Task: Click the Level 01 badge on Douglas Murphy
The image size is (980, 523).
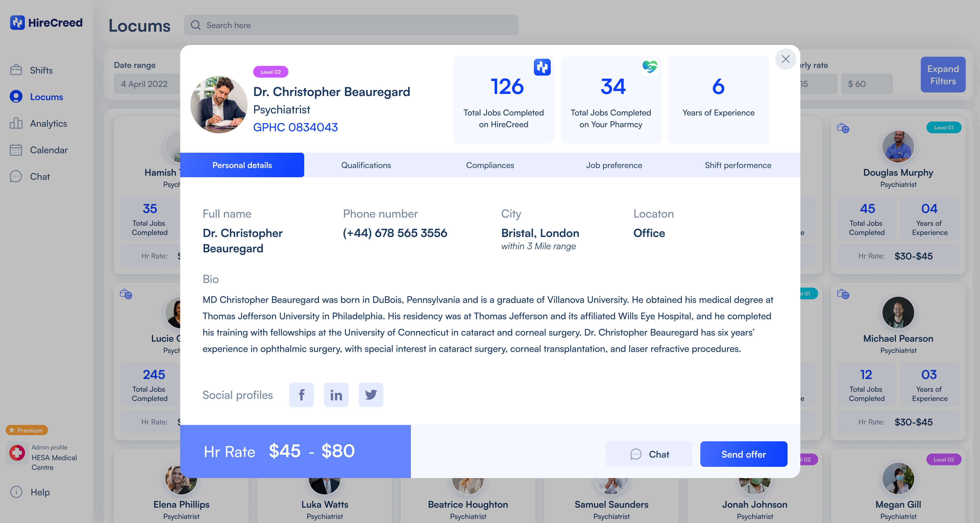Action: [944, 127]
